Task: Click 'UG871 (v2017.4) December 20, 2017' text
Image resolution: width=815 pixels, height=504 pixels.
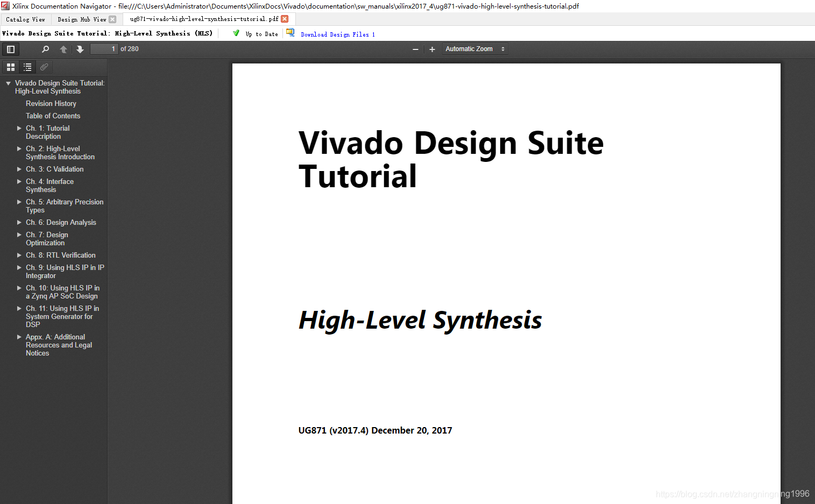Action: click(x=375, y=430)
